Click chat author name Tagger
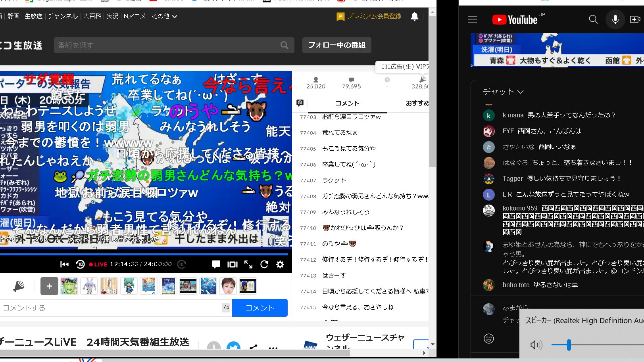This screenshot has height=362, width=644. 513,179
